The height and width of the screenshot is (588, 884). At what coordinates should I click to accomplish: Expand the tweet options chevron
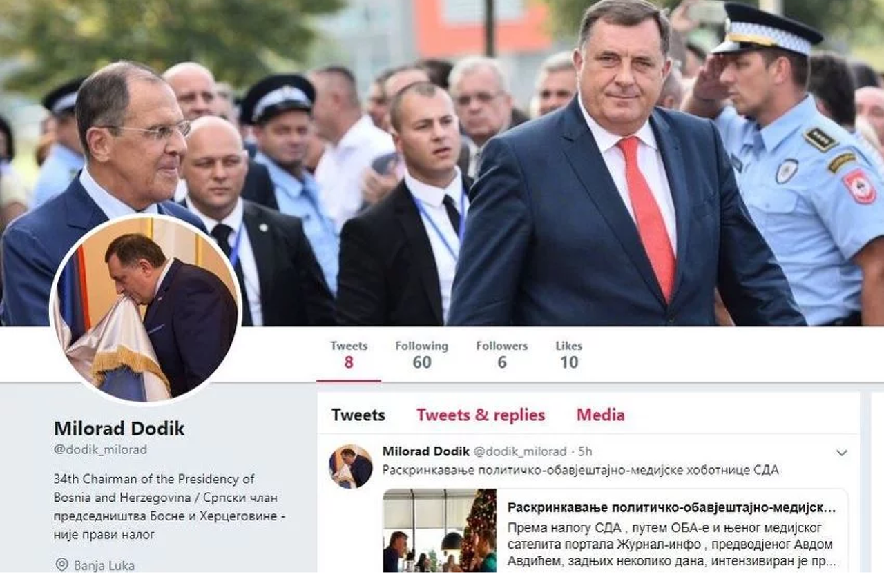(841, 453)
